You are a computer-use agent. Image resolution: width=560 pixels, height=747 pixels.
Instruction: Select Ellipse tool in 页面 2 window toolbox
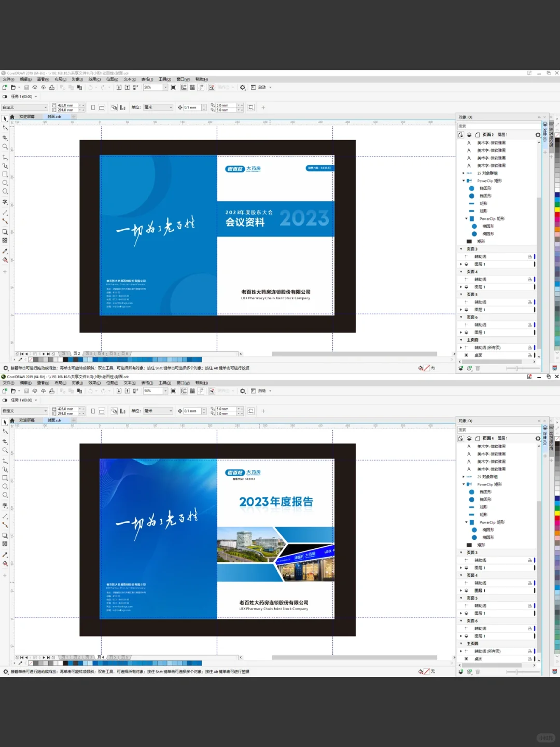coord(5,183)
